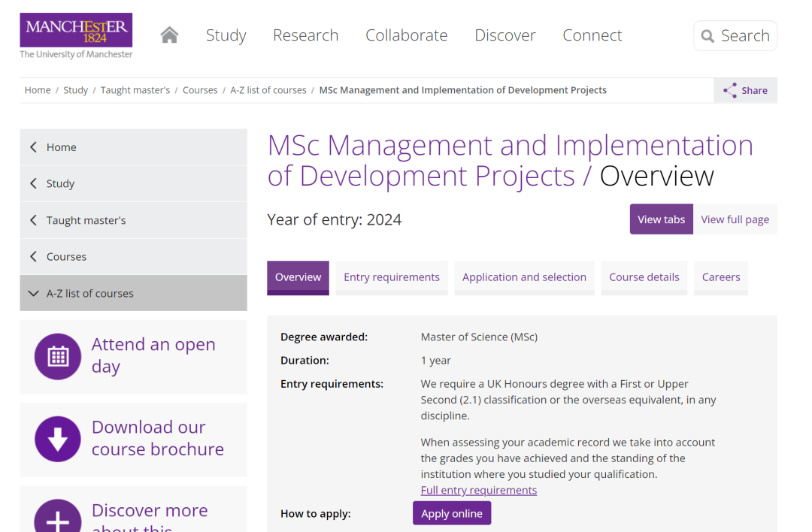This screenshot has height=532, width=812.
Task: Click the View full page button
Action: click(735, 219)
